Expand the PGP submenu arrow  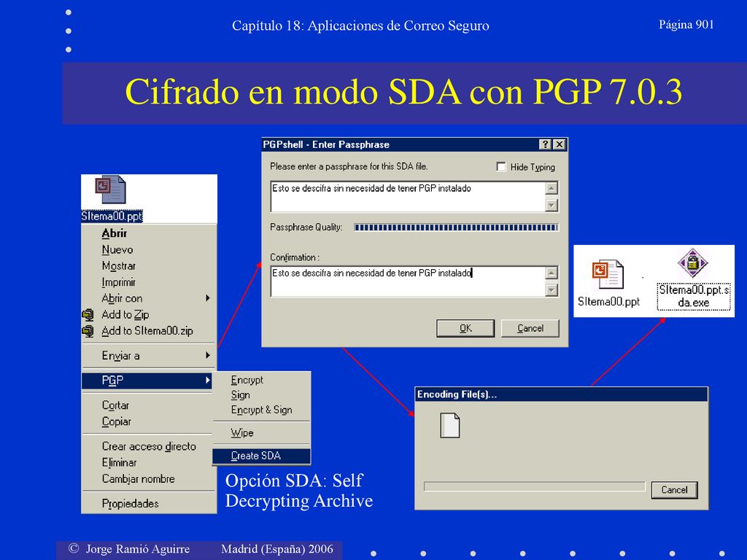[x=208, y=380]
